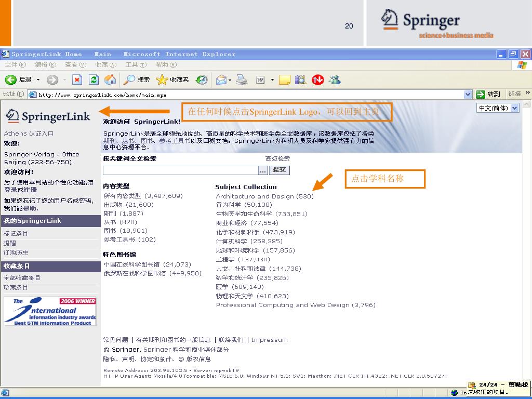Click the International Information Industry Awards banner
Image resolution: width=532 pixels, height=399 pixels.
click(50, 311)
